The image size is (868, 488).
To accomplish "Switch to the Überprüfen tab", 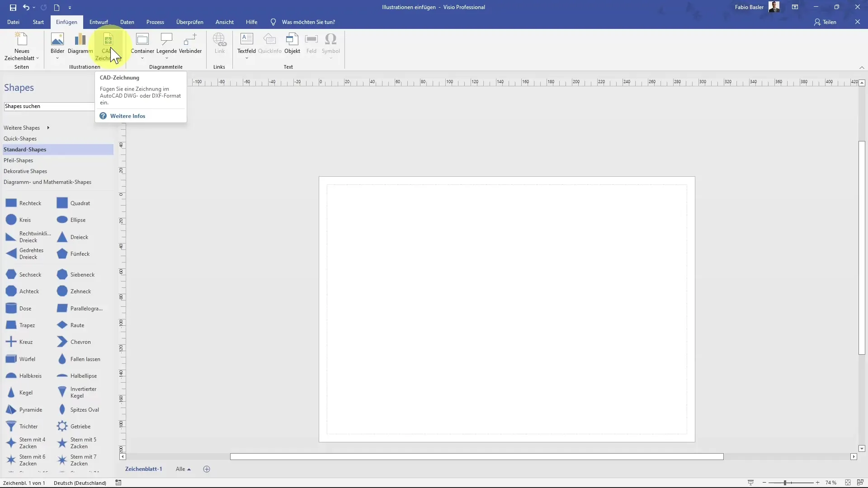I will pos(189,22).
